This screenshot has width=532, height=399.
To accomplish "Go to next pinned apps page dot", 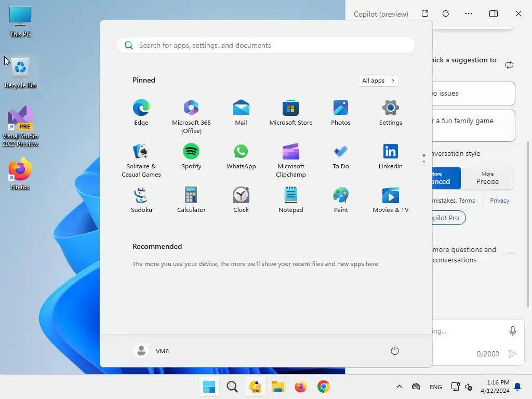I will pos(424,162).
